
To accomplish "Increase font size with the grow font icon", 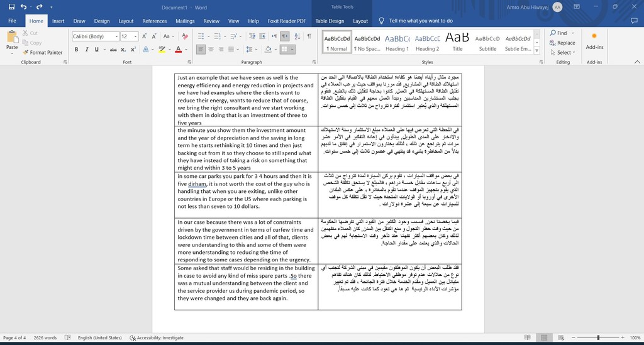I will coord(144,36).
